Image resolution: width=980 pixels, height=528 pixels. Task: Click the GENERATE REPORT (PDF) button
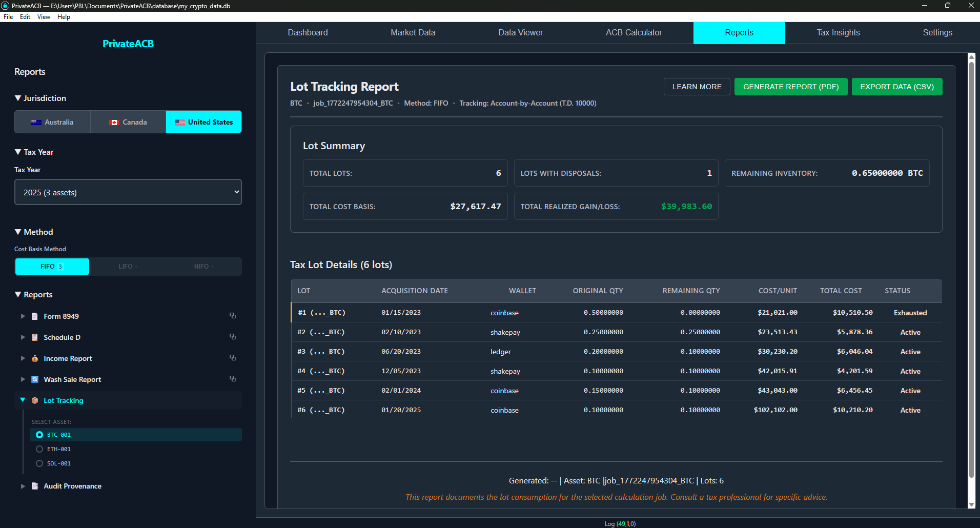coord(791,86)
